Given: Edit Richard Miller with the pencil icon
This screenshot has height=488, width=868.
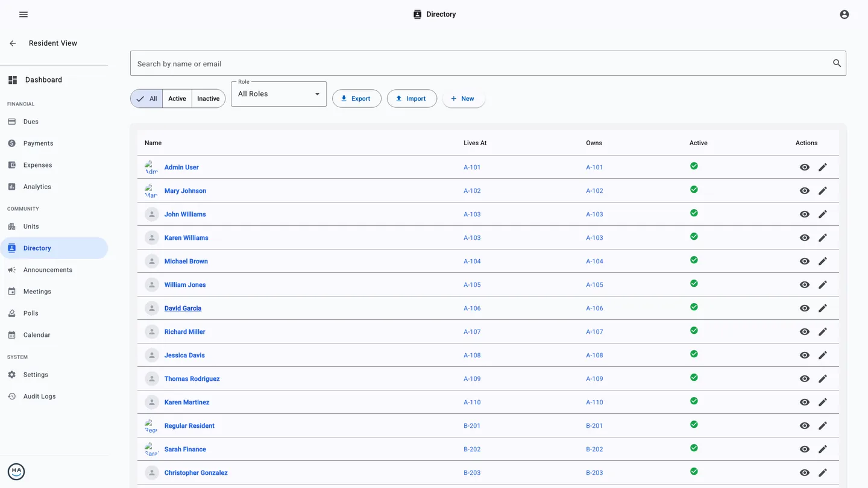Looking at the screenshot, I should 823,332.
